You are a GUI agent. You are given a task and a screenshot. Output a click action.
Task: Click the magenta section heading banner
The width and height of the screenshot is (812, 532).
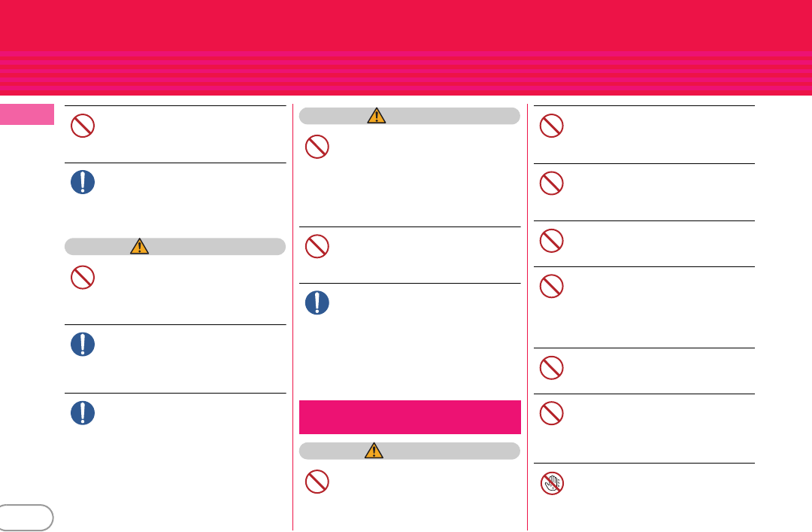click(410, 417)
